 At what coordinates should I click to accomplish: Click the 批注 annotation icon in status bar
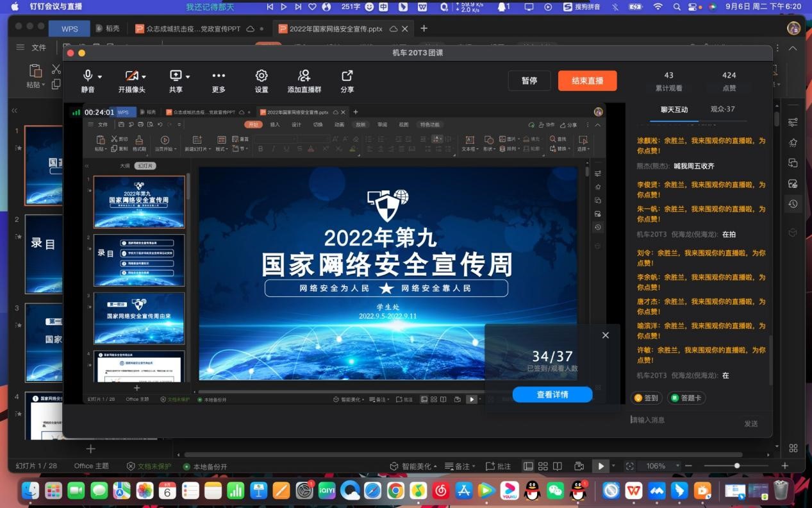pyautogui.click(x=499, y=466)
